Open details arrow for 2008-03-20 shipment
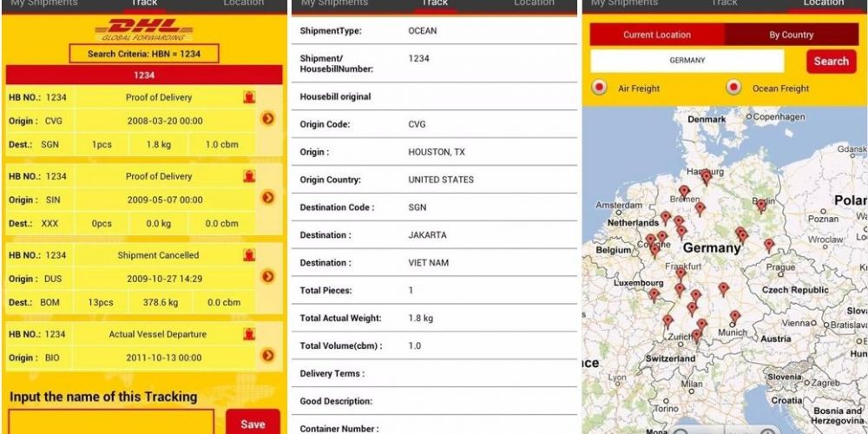 pyautogui.click(x=268, y=119)
